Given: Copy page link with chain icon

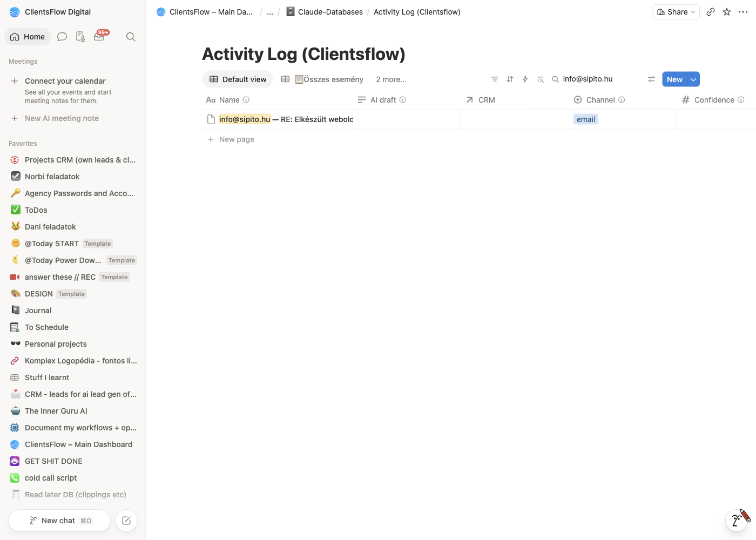Looking at the screenshot, I should point(711,12).
